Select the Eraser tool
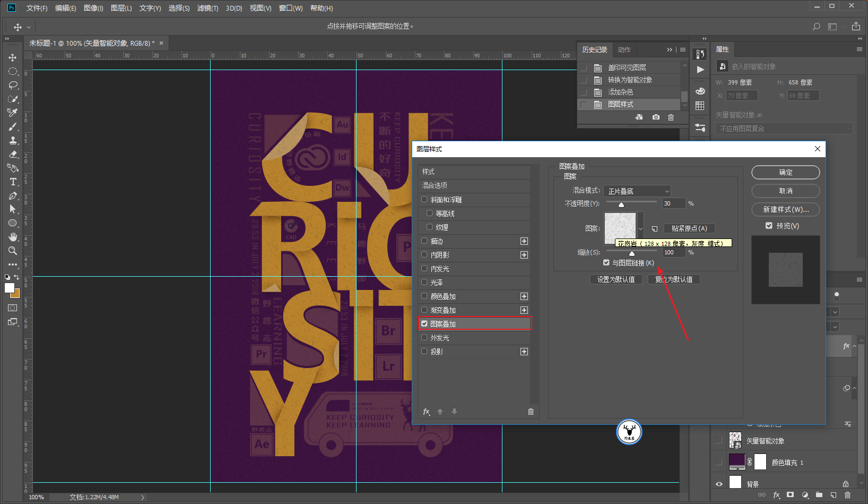This screenshot has width=868, height=504. tap(13, 154)
